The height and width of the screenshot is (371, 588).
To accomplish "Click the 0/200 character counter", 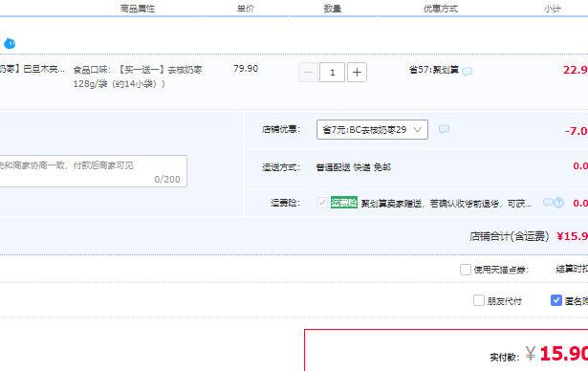I will pos(167,180).
